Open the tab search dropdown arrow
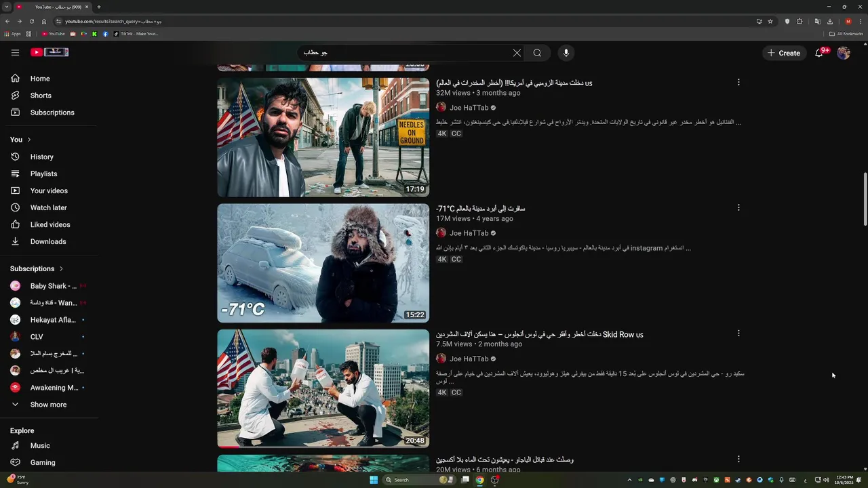Viewport: 868px width, 488px height. [7, 7]
